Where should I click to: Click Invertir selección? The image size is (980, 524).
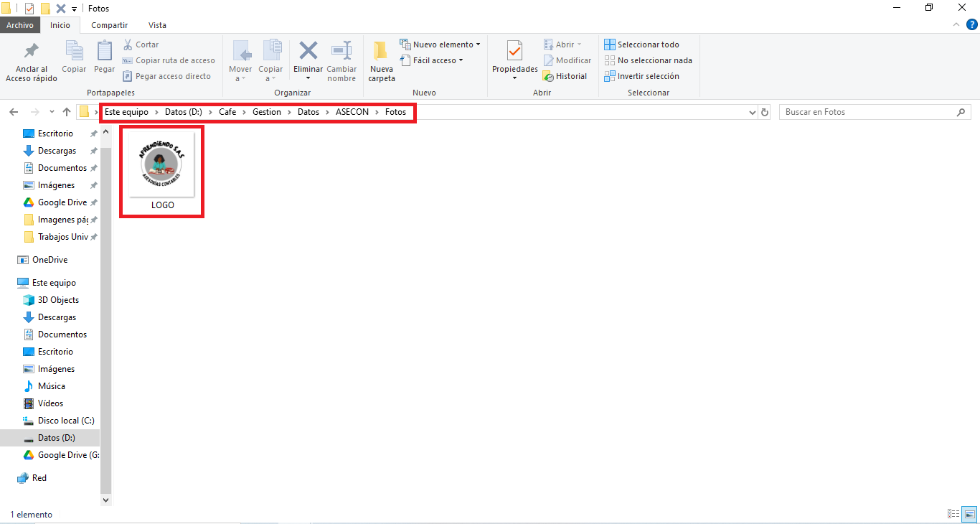pyautogui.click(x=641, y=76)
